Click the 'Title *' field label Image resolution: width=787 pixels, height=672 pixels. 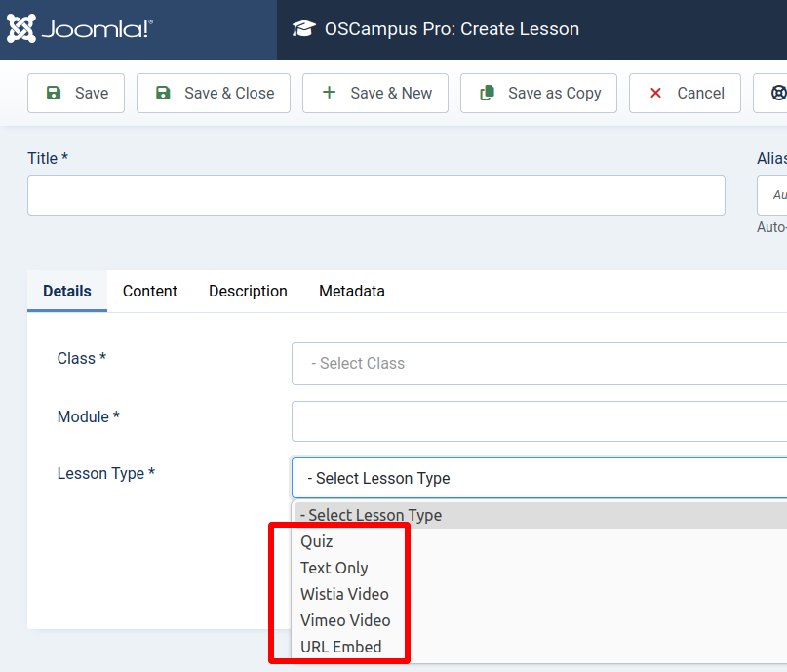click(x=48, y=158)
